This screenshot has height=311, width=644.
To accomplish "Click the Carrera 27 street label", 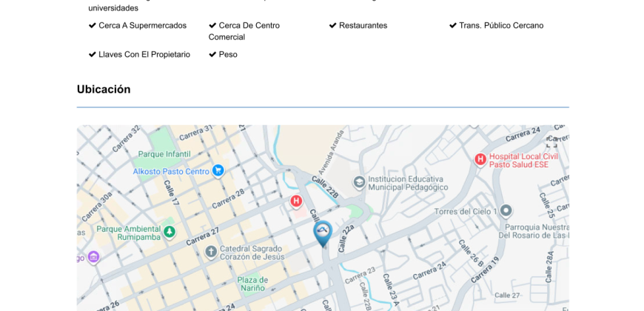I will (x=203, y=237).
